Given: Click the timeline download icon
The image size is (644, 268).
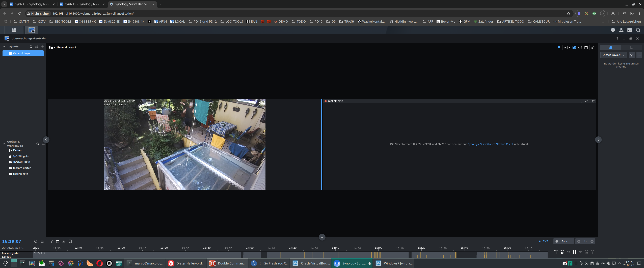Looking at the screenshot, I should (64, 241).
